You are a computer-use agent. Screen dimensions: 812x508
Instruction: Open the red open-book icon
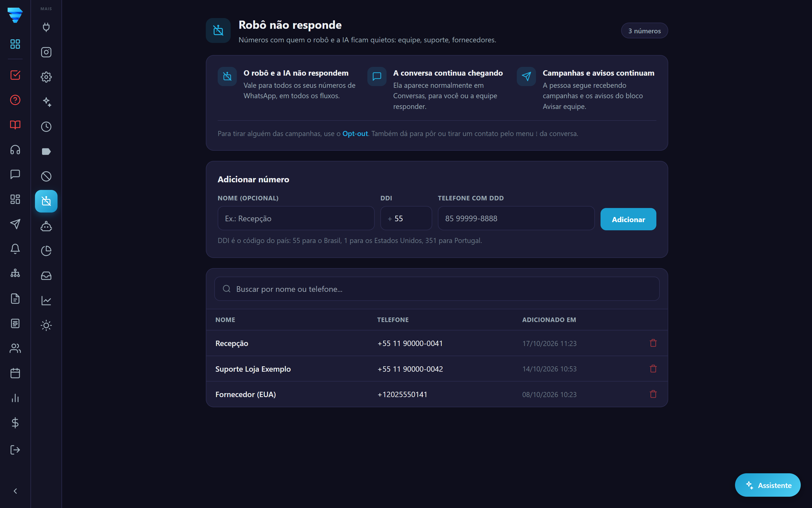tap(15, 125)
